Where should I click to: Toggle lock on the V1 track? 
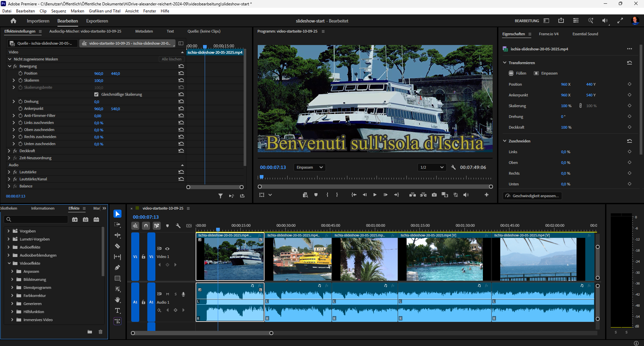[x=143, y=257]
